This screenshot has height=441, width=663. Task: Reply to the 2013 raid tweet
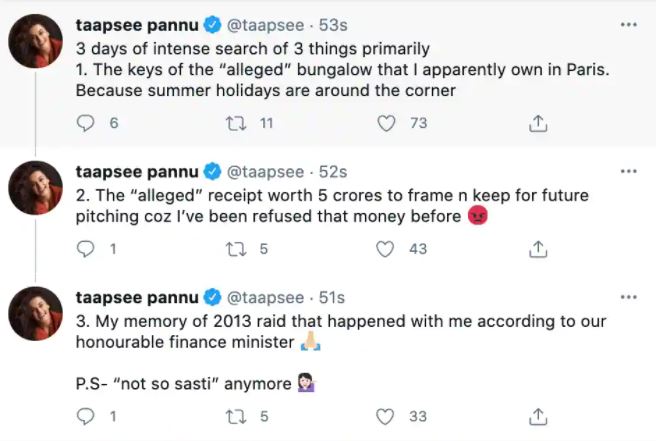(86, 416)
